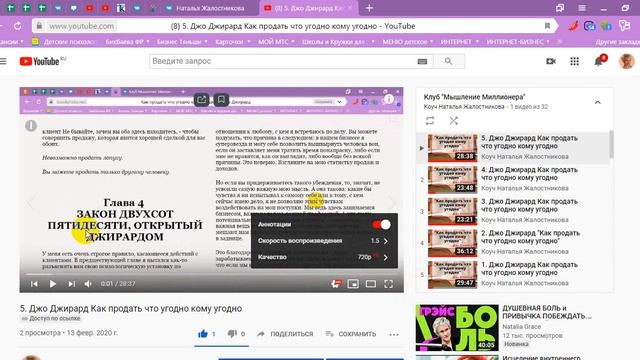Click СОХРАНИТЬ save button

point(351,334)
